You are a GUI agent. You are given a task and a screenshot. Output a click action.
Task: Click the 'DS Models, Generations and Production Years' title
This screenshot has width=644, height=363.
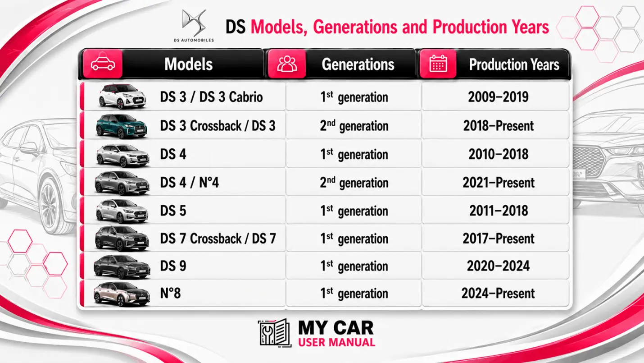click(387, 27)
